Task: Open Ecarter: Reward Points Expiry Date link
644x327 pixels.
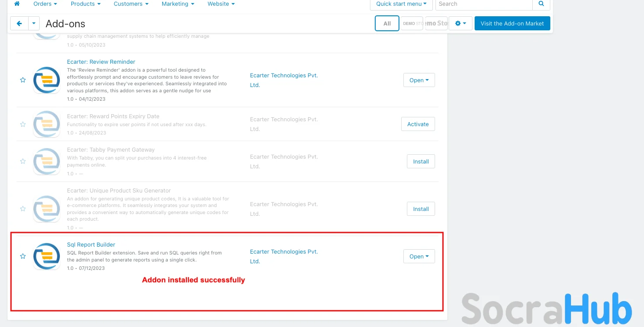Action: (113, 116)
